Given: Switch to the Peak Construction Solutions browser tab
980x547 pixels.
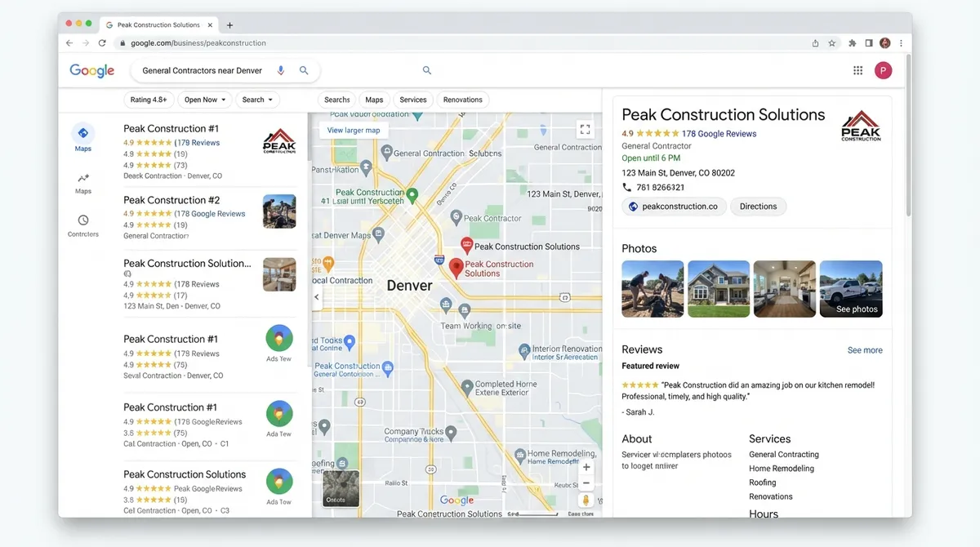Looking at the screenshot, I should (158, 25).
